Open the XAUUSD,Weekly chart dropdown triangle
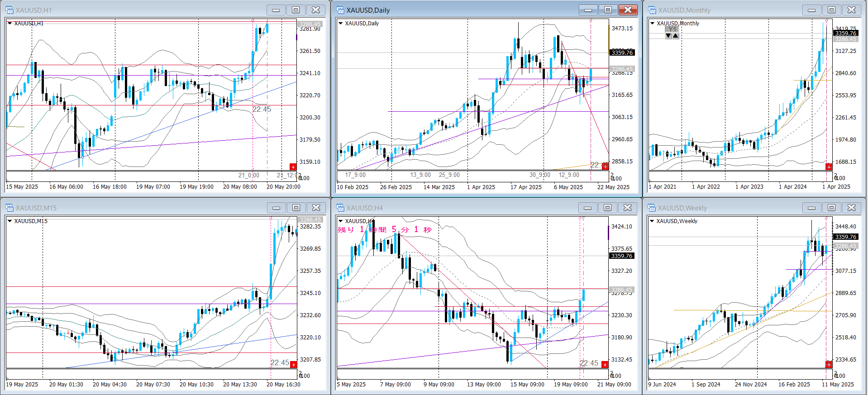 coord(652,221)
